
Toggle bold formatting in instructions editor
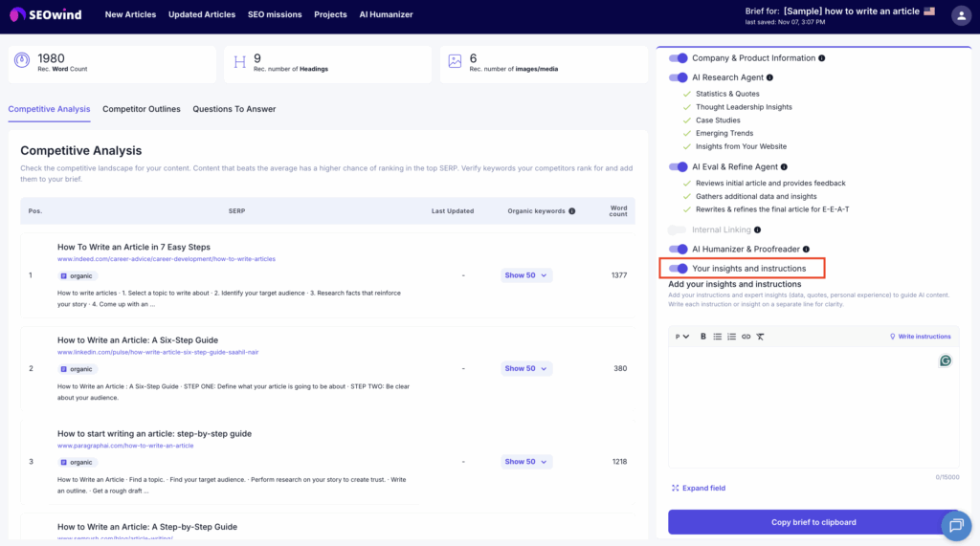point(703,336)
